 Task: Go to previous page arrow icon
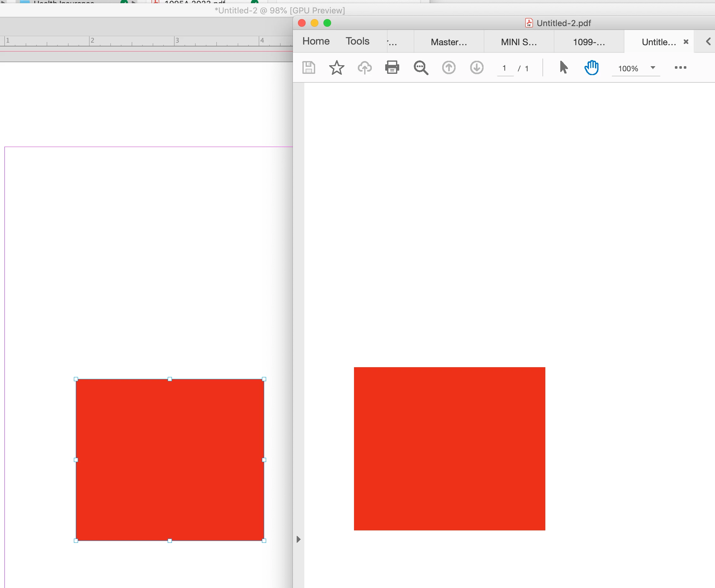point(449,67)
